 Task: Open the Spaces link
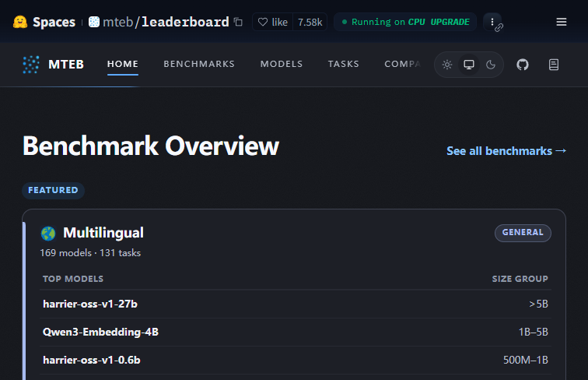click(x=54, y=22)
